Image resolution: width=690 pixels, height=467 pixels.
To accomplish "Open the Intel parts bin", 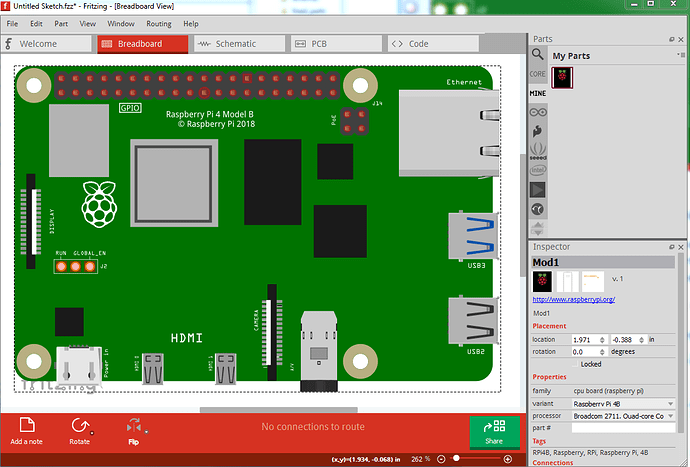I will [x=538, y=170].
